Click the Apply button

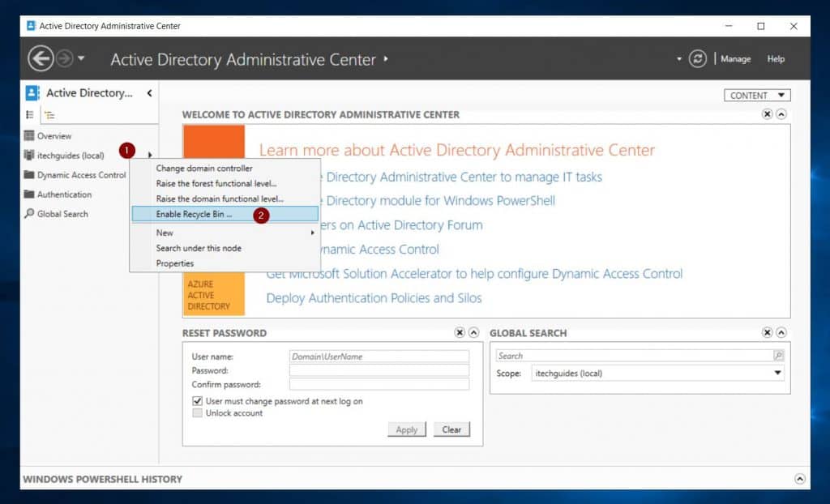click(x=407, y=429)
